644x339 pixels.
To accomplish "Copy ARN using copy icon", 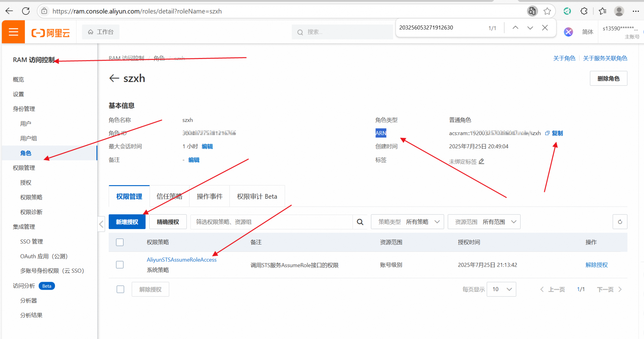I will coord(547,133).
